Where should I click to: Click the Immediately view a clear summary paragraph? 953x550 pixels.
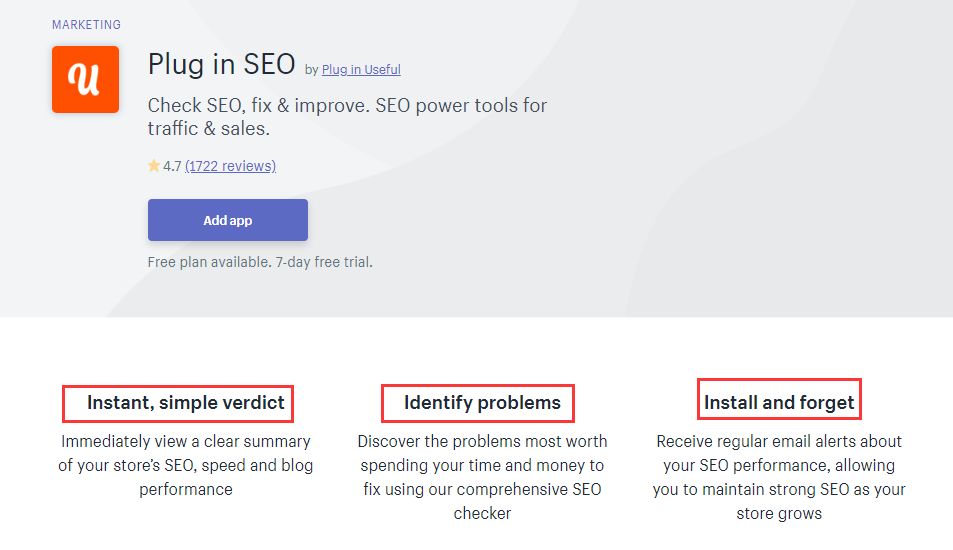coord(185,465)
